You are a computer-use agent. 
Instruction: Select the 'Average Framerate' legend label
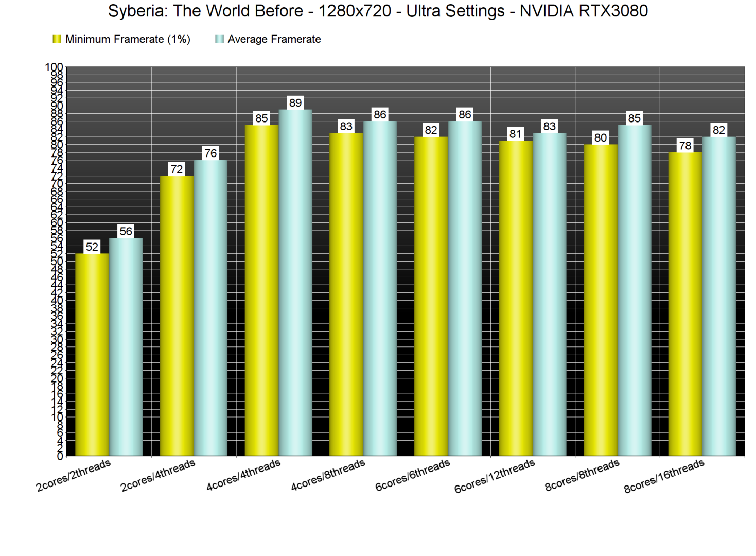pos(274,39)
